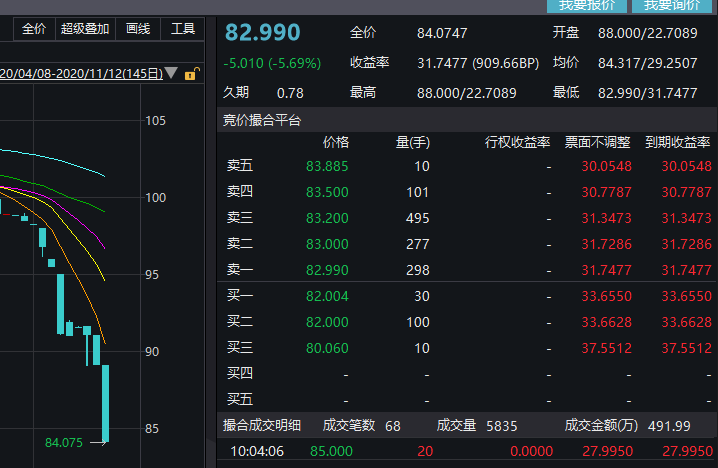The width and height of the screenshot is (718, 468).
Task: Click the last price 82.990
Action: (262, 33)
